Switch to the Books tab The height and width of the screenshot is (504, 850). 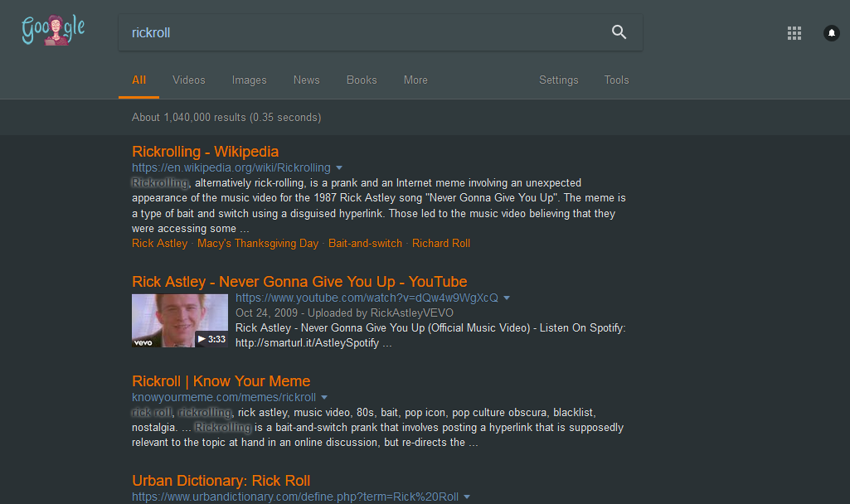[362, 80]
